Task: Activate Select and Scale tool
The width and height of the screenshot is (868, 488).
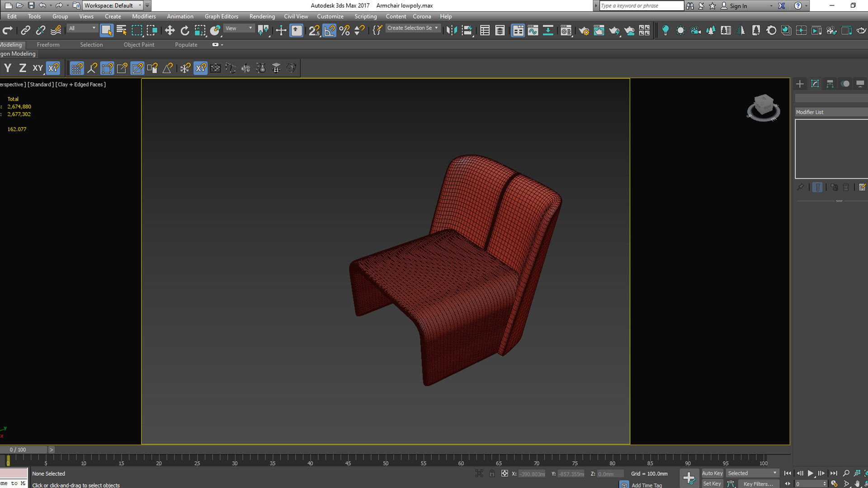Action: click(200, 30)
